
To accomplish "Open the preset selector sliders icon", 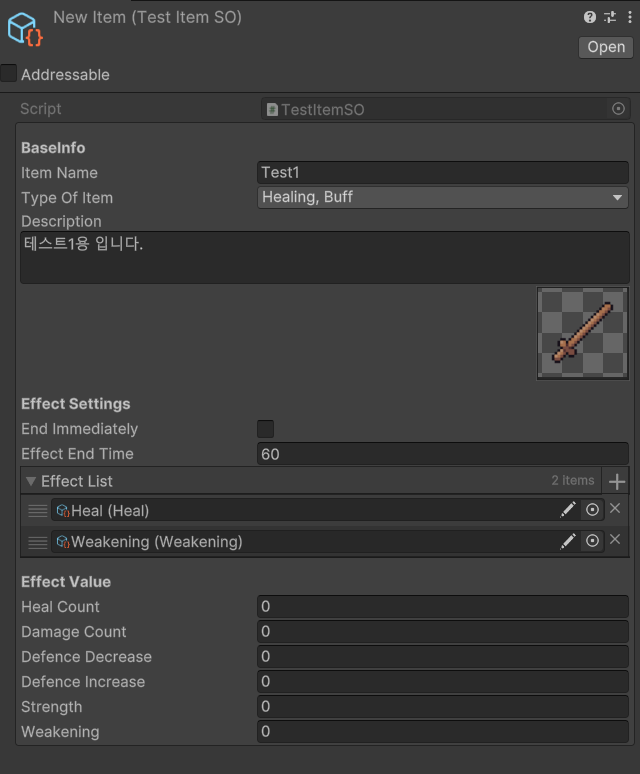I will [x=610, y=17].
